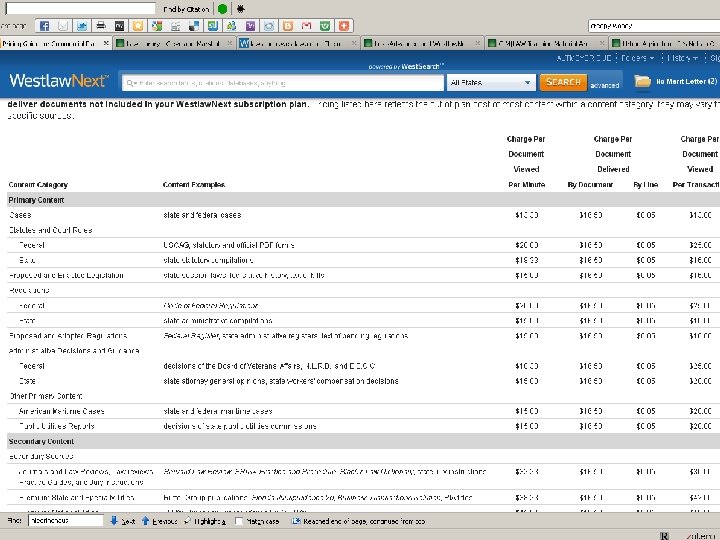
Task: Click Find by Citation button
Action: coord(186,9)
